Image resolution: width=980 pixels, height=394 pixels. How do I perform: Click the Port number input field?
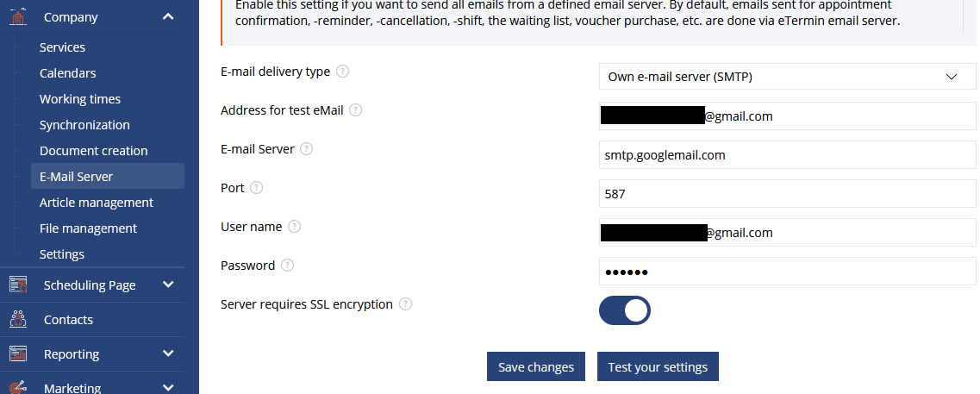coord(787,194)
